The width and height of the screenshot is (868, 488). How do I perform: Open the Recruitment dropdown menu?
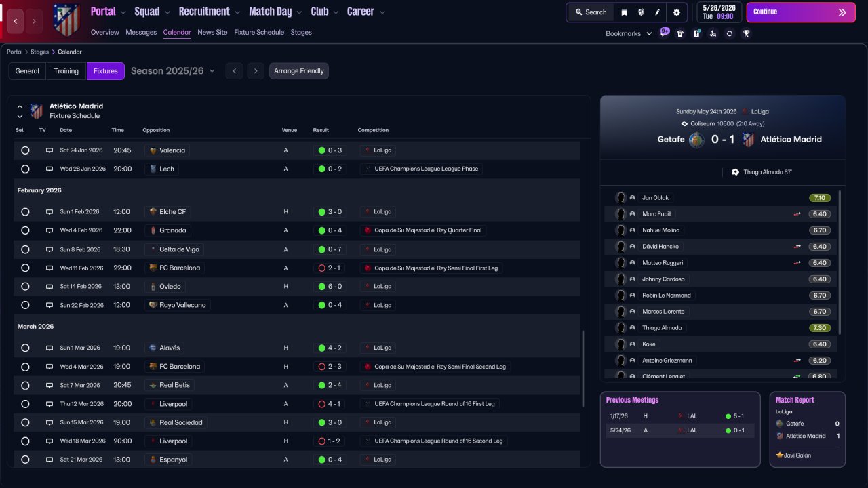click(210, 12)
